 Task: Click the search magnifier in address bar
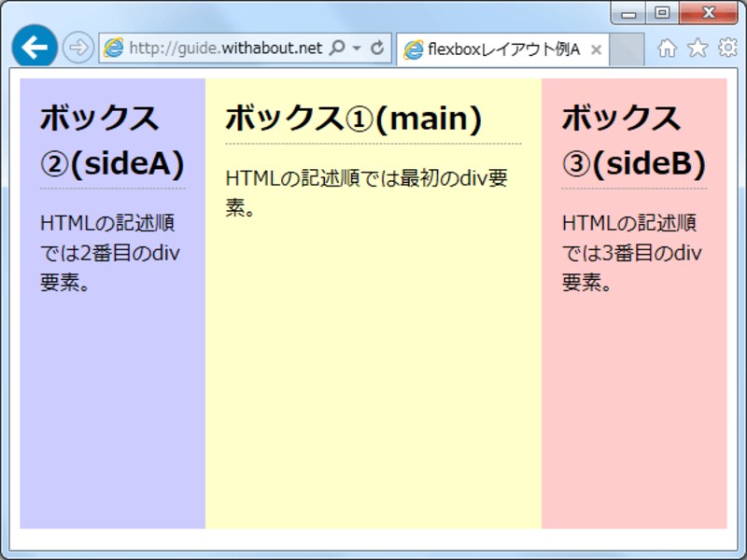click(337, 48)
